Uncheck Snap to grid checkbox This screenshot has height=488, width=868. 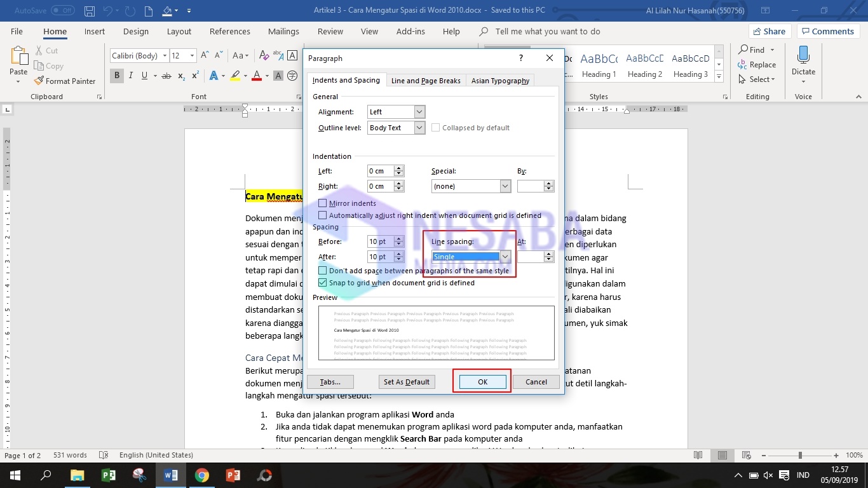(x=323, y=283)
